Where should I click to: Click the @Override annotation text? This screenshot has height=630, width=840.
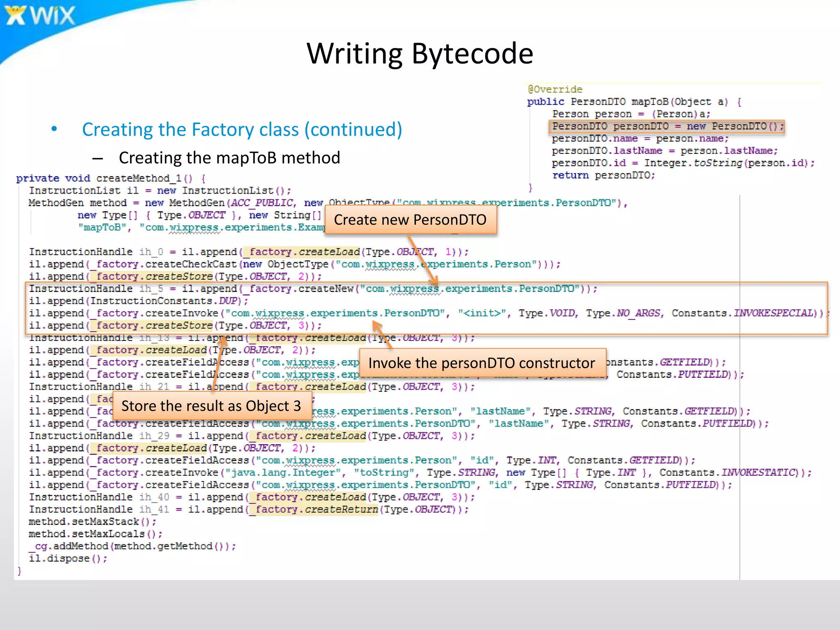[x=555, y=89]
